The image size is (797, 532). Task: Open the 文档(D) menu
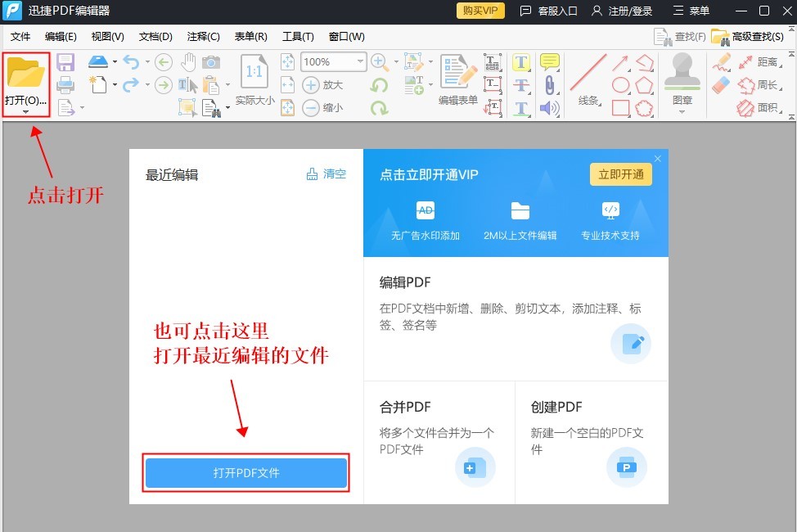(155, 37)
